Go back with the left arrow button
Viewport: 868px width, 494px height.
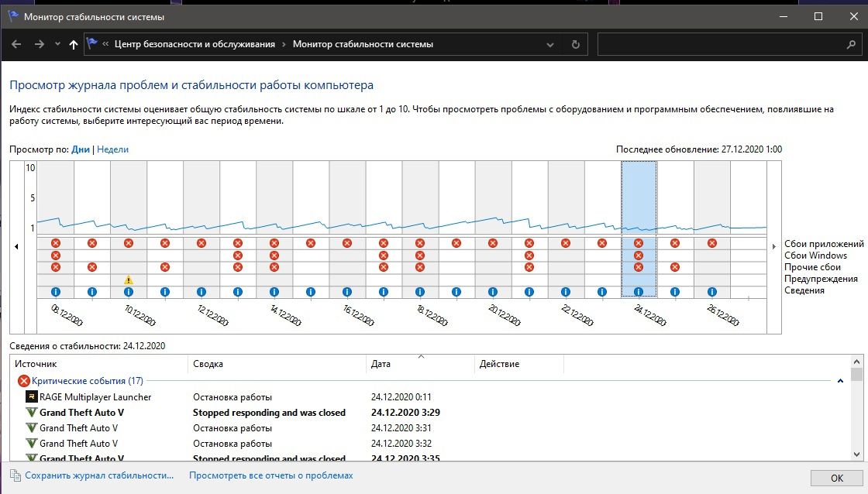(16, 44)
